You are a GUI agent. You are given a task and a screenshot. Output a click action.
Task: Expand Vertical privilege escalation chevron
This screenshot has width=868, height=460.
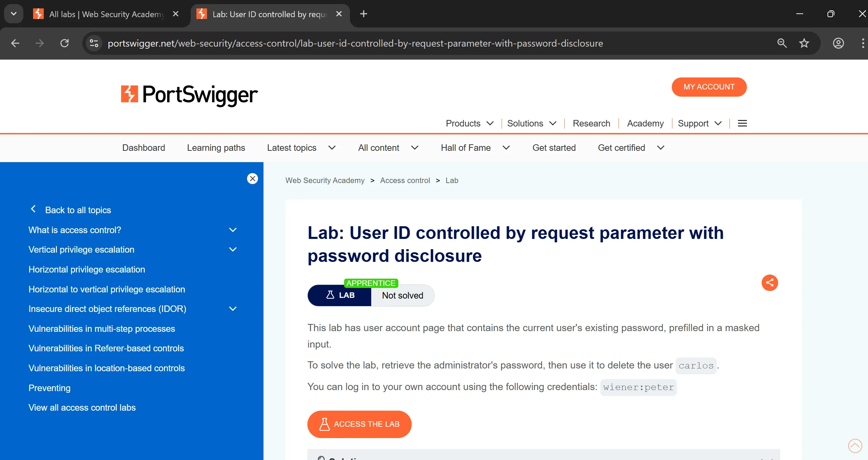click(233, 250)
